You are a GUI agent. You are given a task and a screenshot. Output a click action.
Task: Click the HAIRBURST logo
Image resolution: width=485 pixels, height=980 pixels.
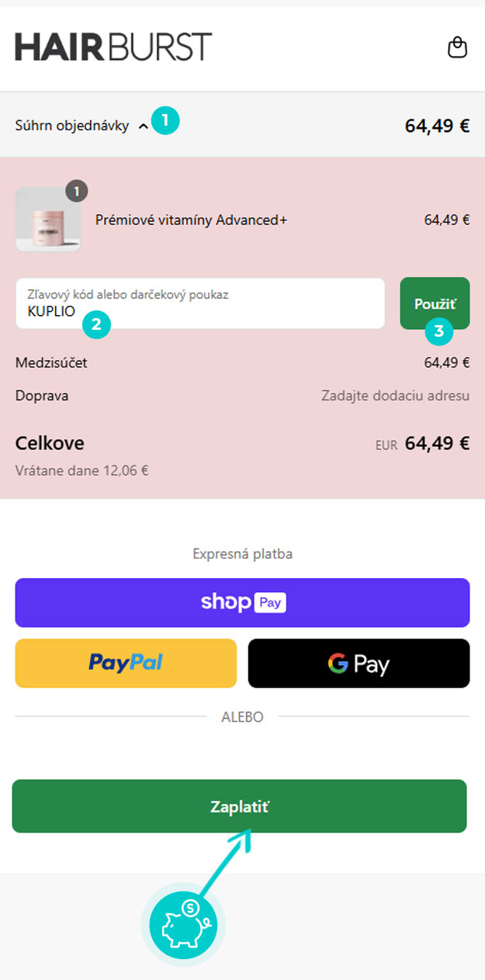pos(113,47)
